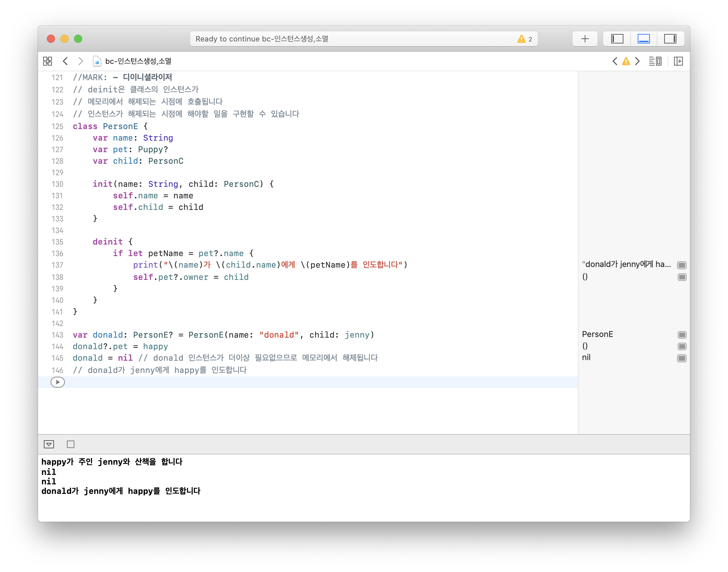
Task: Jump to next issue arrow
Action: point(637,61)
